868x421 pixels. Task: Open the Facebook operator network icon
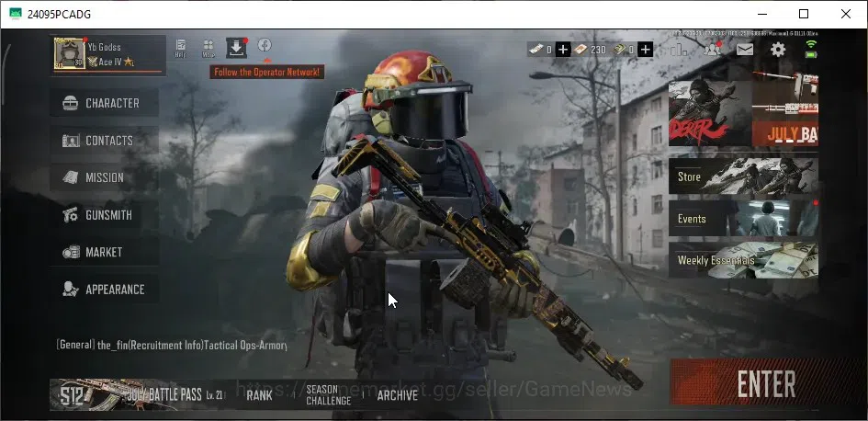pyautogui.click(x=265, y=45)
